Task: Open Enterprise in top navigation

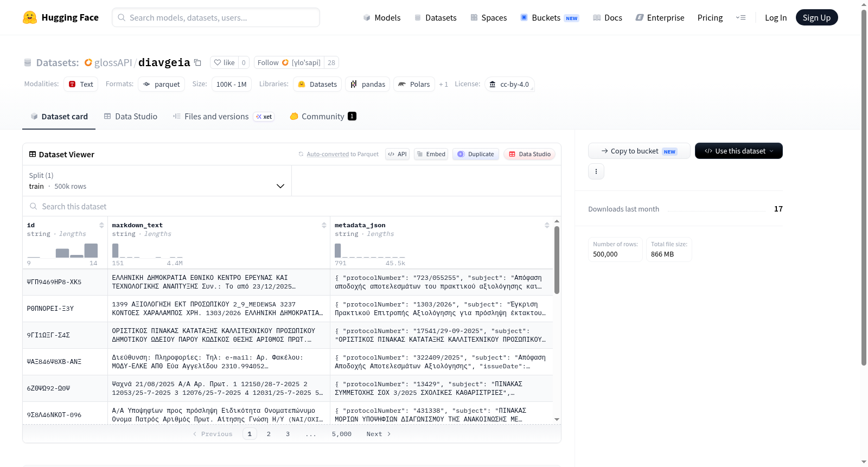Action: [660, 18]
